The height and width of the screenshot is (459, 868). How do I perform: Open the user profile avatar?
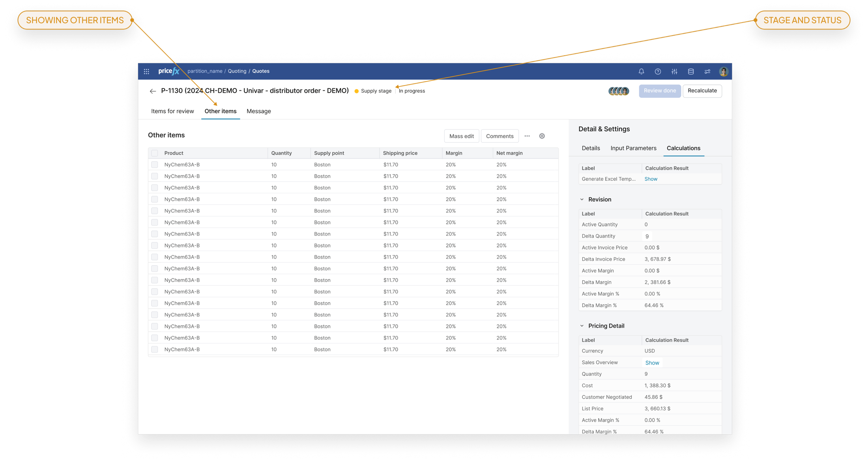(724, 71)
